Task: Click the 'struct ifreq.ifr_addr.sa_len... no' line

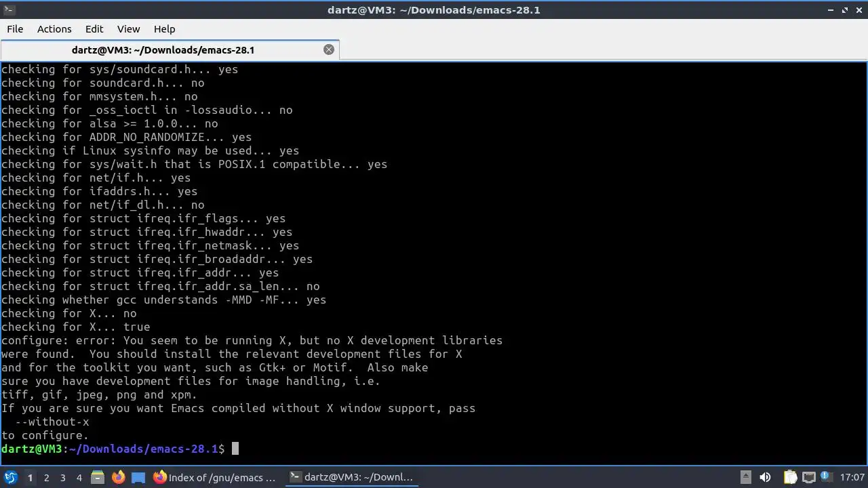Action: click(x=160, y=286)
